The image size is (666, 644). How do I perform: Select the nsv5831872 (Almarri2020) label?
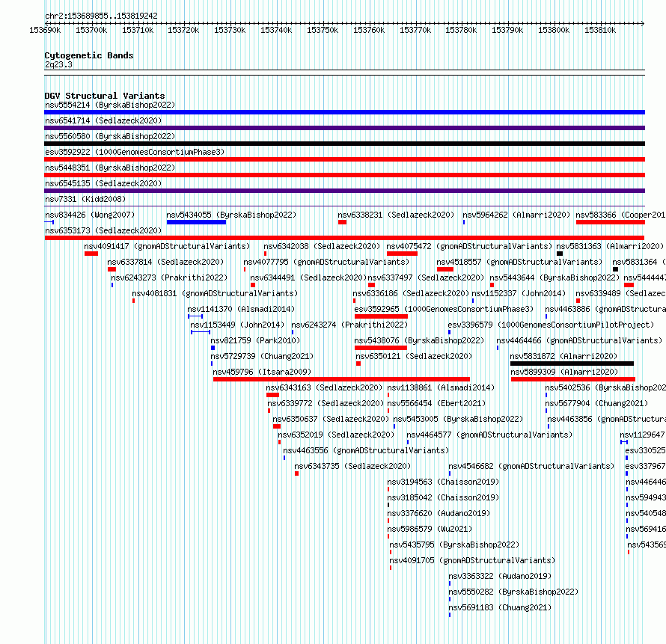(x=563, y=356)
